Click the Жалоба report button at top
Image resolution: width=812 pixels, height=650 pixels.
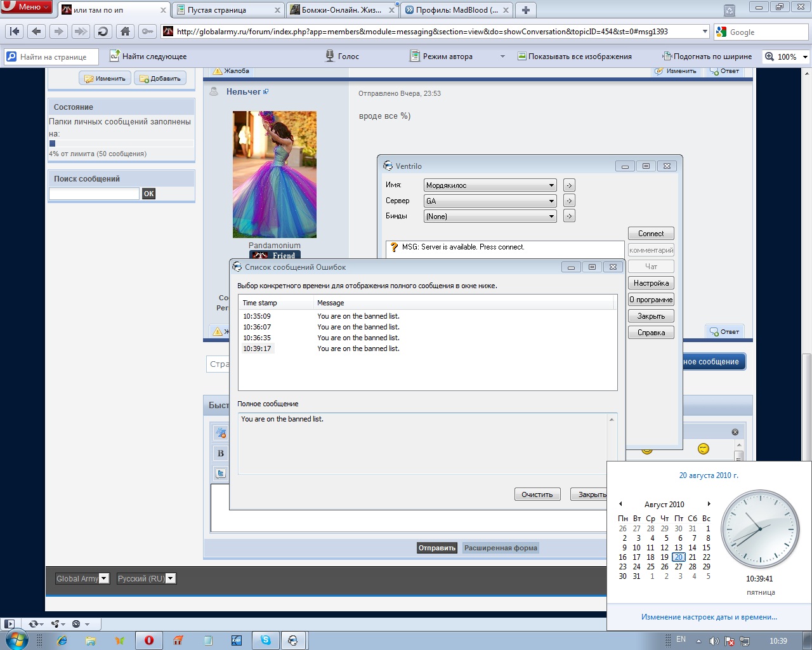231,71
